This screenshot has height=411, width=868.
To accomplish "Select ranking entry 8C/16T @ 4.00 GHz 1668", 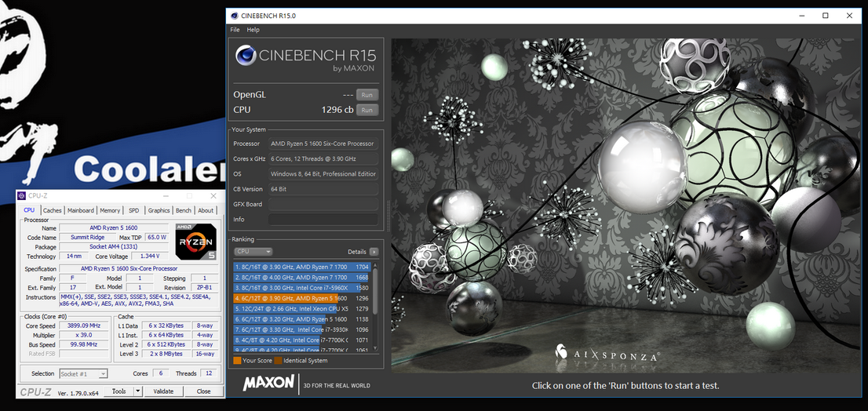I will click(301, 277).
